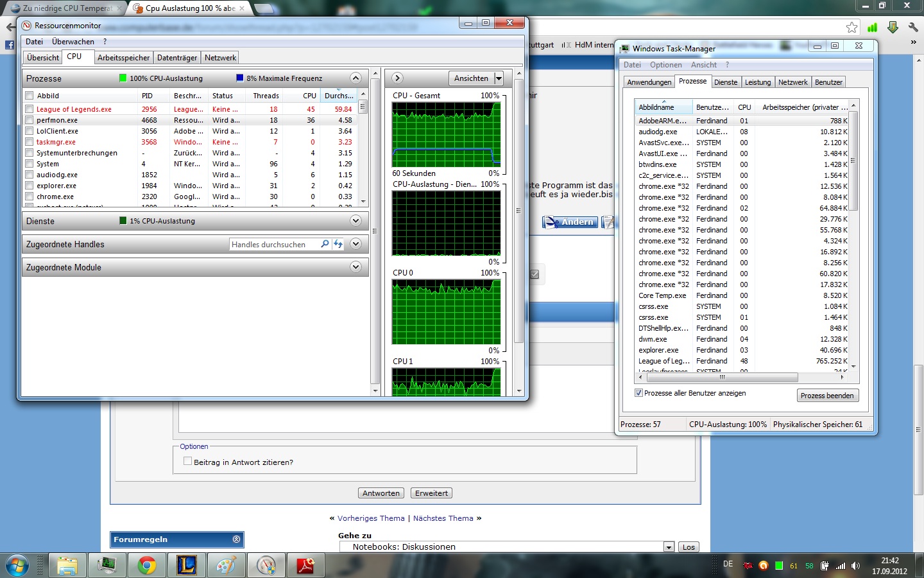This screenshot has width=924, height=578.
Task: Collapse the Prozesse section chevron
Action: point(355,78)
